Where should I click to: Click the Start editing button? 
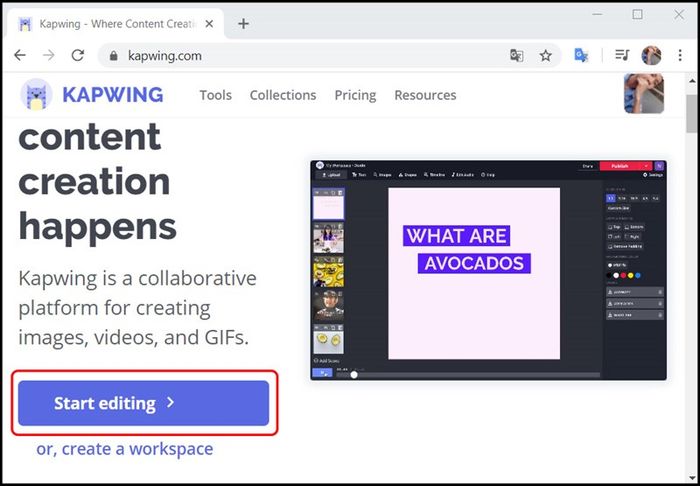[x=144, y=403]
